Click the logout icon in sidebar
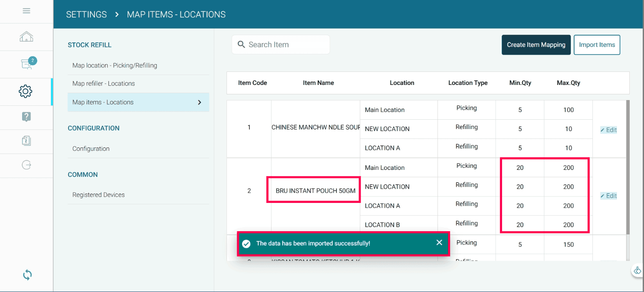644x292 pixels. point(26,165)
